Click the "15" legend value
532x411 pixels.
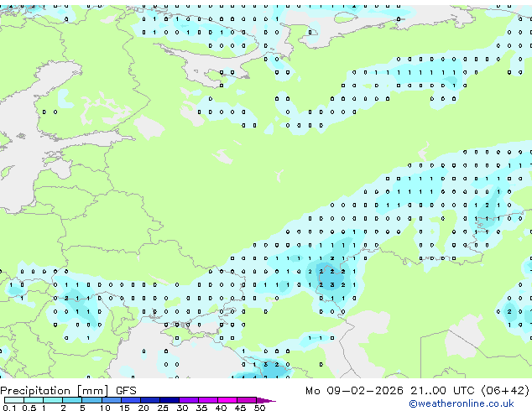[124, 408]
